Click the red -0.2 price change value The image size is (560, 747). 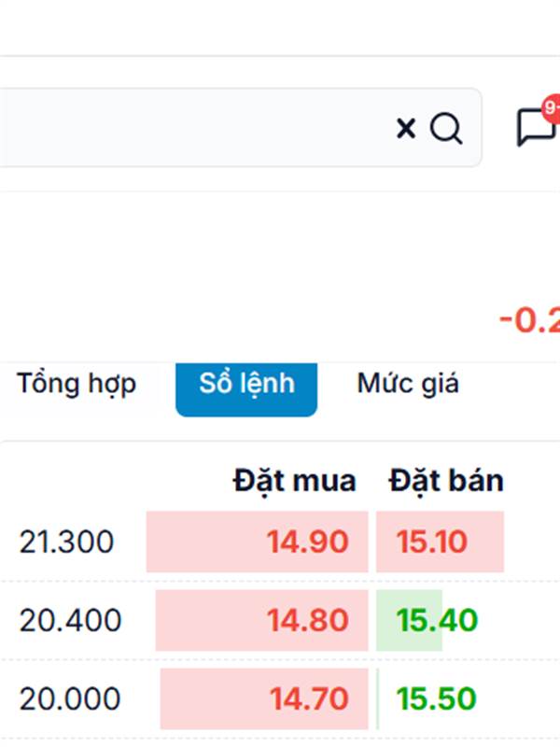click(529, 320)
